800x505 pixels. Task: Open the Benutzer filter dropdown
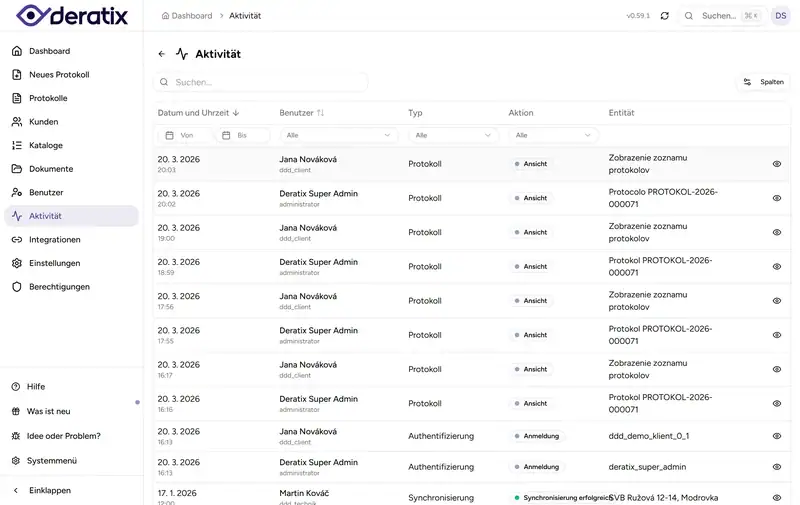click(339, 135)
